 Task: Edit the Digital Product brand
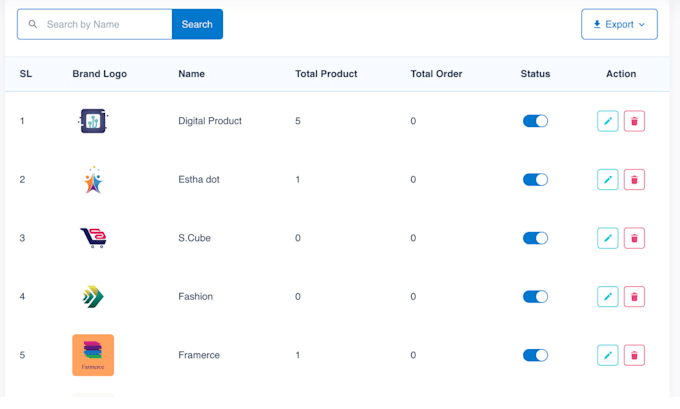pos(608,121)
